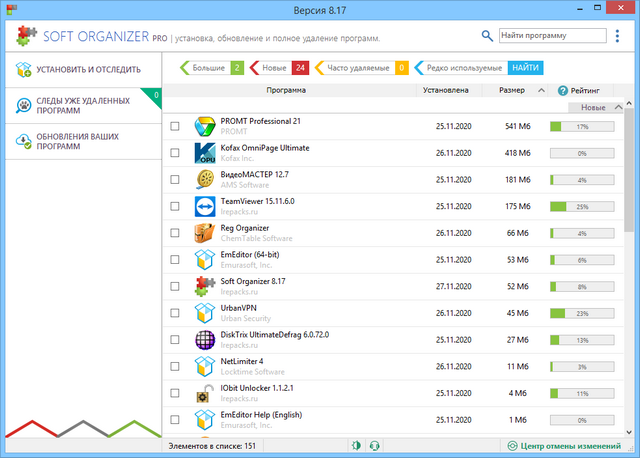Select the NetLimiter 4 checkbox

pos(175,366)
